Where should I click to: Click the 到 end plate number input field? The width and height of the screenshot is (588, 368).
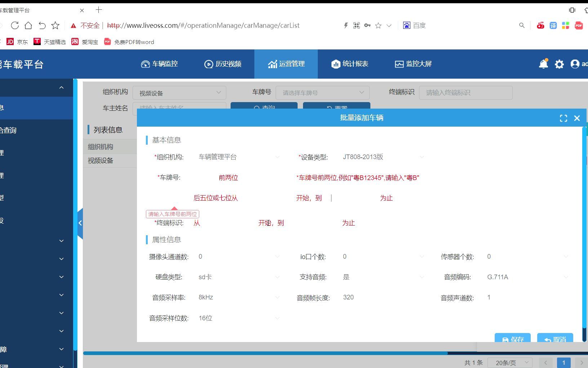pos(351,198)
